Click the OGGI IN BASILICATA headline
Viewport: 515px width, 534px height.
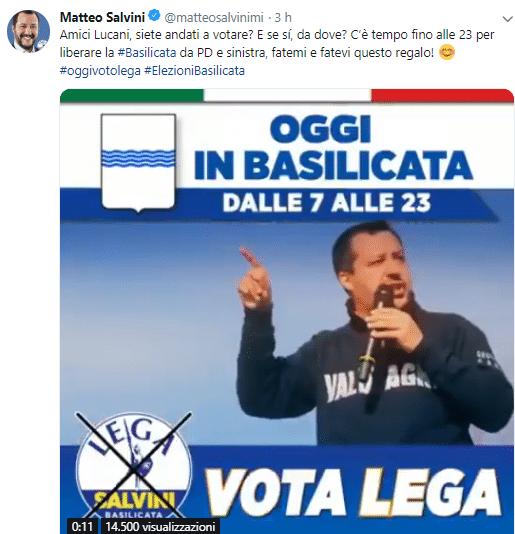click(x=333, y=148)
